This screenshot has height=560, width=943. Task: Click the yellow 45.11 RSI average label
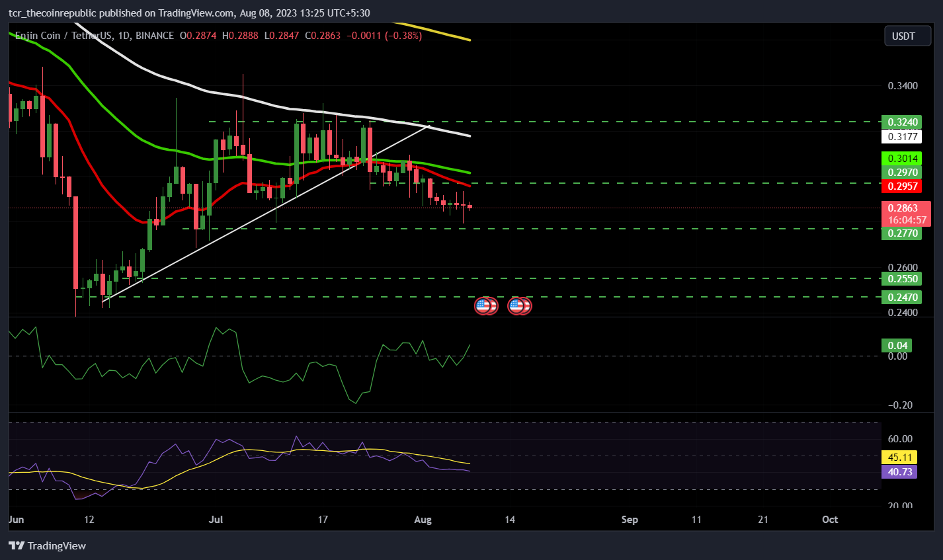pyautogui.click(x=899, y=458)
